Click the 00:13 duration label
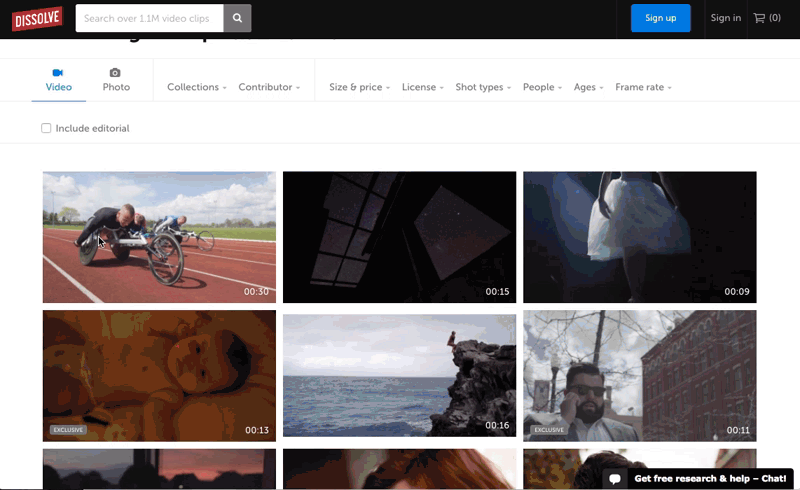800x490 pixels. tap(257, 430)
